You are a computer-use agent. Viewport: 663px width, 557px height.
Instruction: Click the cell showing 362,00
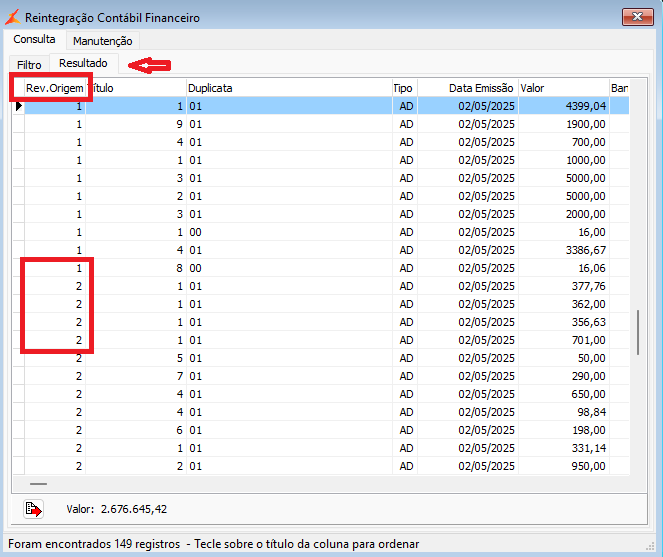pyautogui.click(x=564, y=304)
